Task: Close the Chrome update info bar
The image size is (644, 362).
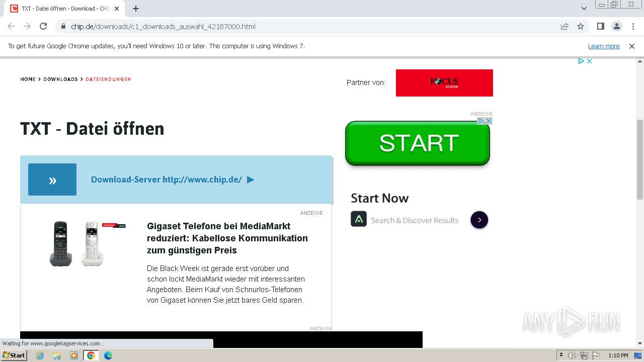Action: coord(632,46)
